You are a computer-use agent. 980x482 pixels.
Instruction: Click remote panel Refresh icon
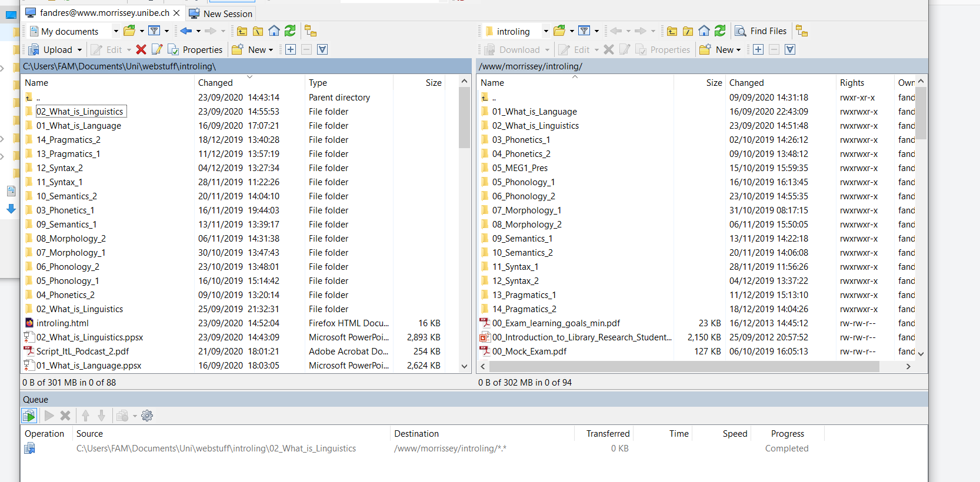tap(720, 31)
